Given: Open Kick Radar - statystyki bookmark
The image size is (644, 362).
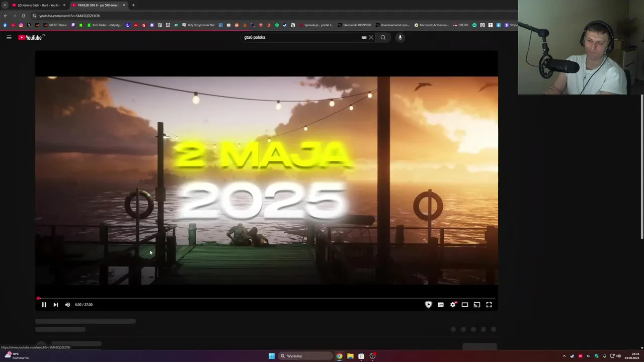Looking at the screenshot, I should point(105,25).
